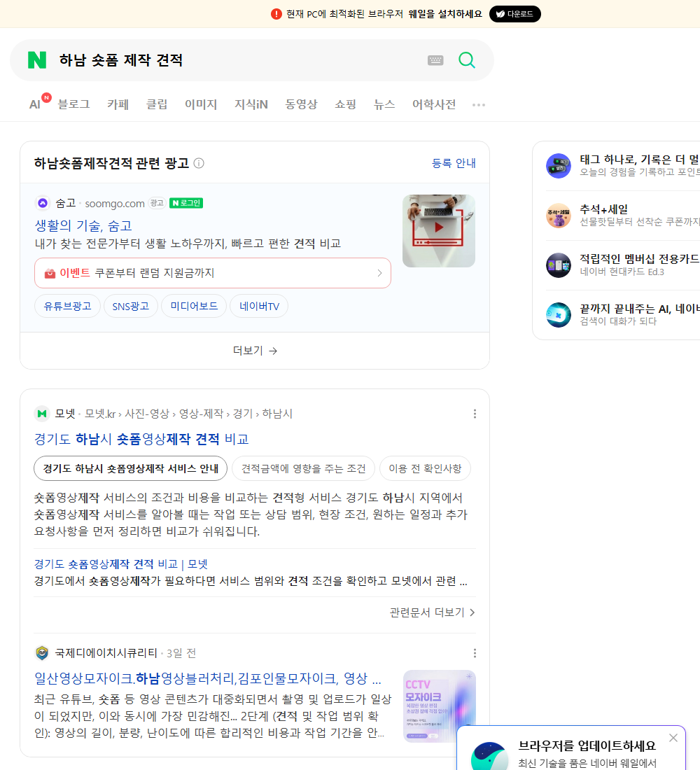Screen dimensions: 700x770
Task: Click the 네이버 현대카드 Ed.3 subtitle
Action: (x=622, y=272)
